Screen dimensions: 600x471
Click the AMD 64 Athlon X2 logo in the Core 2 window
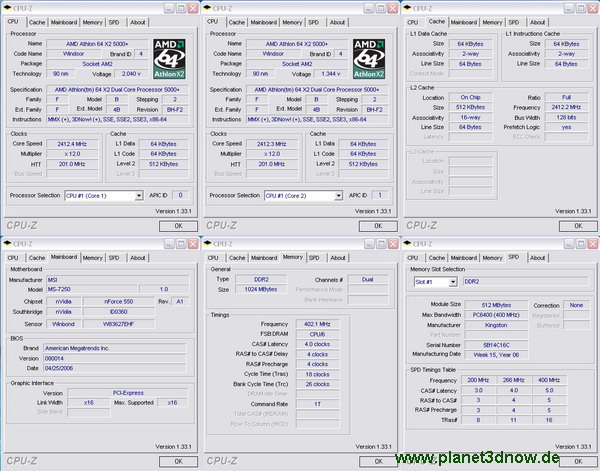point(369,59)
